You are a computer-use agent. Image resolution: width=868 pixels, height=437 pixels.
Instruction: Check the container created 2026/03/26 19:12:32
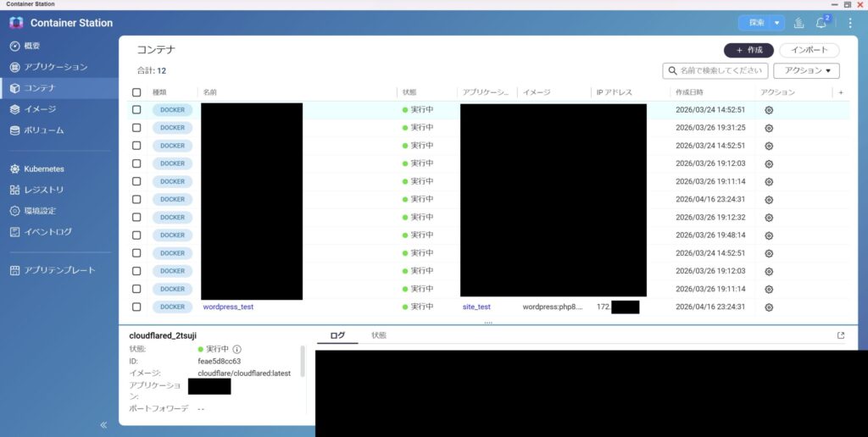(136, 217)
